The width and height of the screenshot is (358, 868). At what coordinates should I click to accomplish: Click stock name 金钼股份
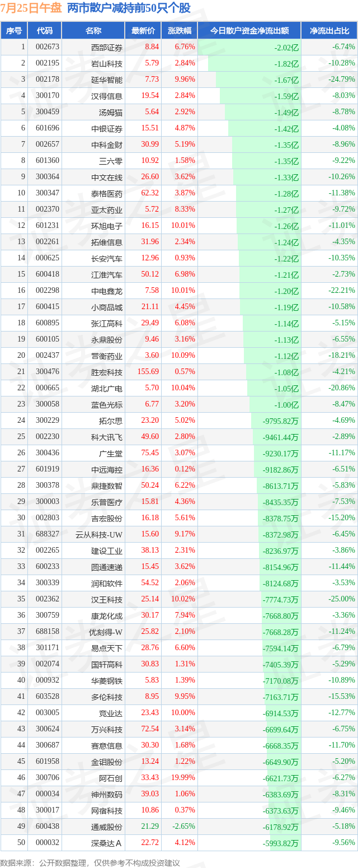click(x=107, y=762)
